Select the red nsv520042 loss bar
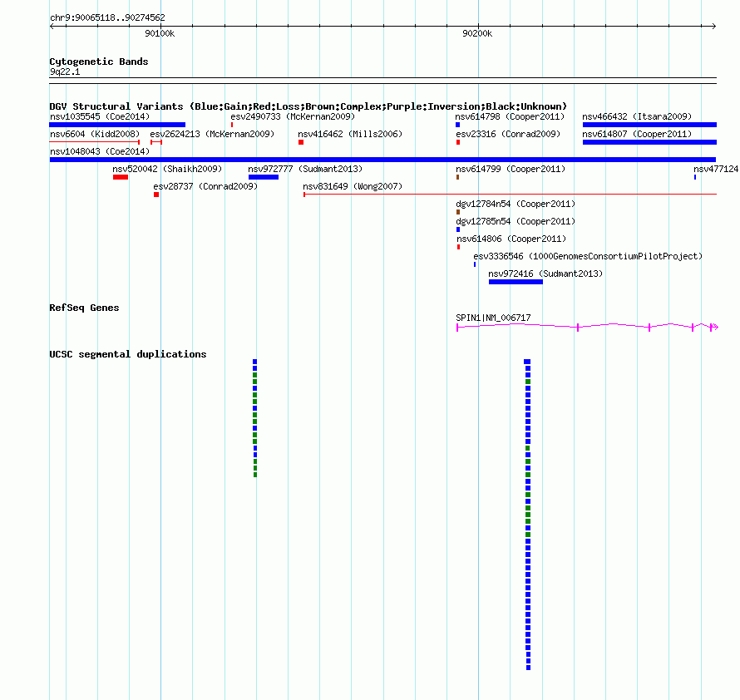This screenshot has width=740, height=700. pyautogui.click(x=121, y=177)
